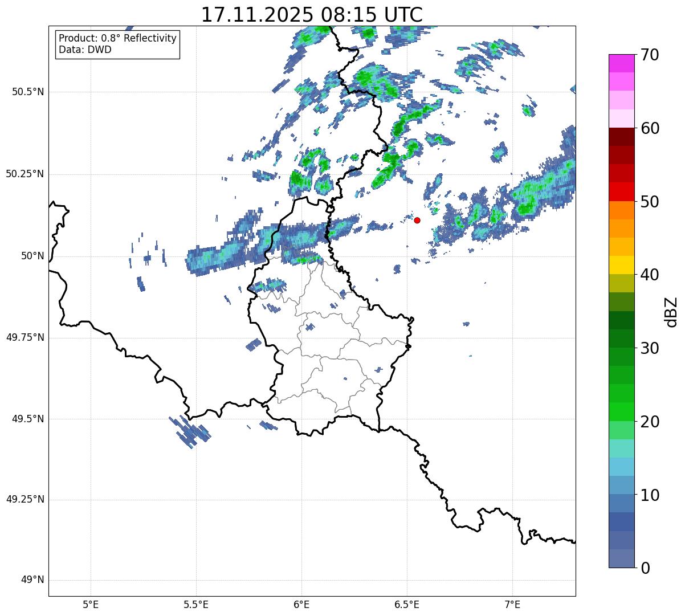The height and width of the screenshot is (616, 685).
Task: Click the latitude label 50°N
Action: [32, 256]
